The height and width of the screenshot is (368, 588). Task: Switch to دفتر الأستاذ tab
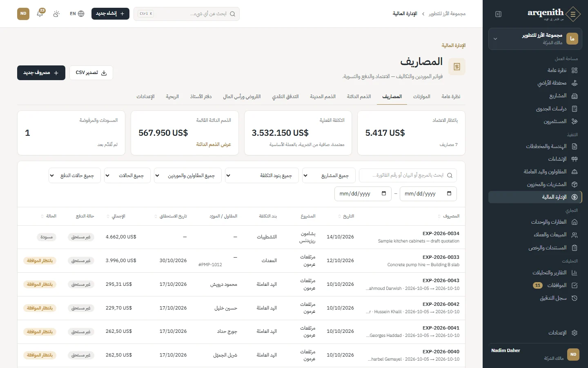point(200,96)
